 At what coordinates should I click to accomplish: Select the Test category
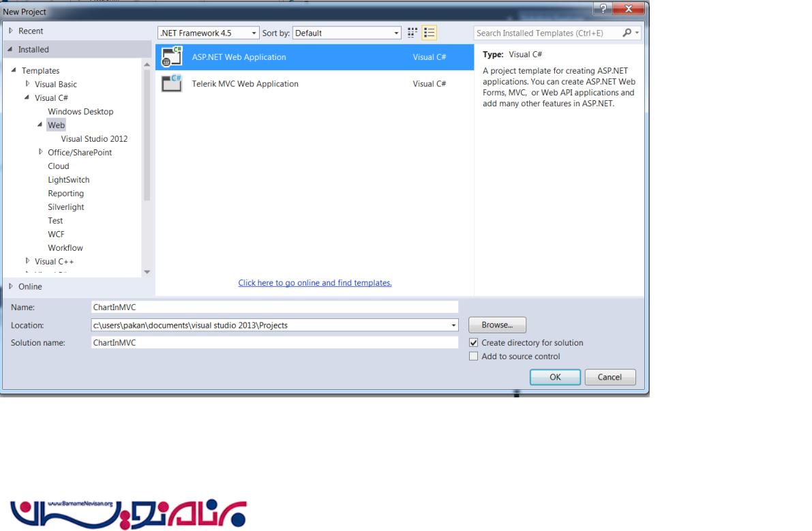tap(55, 220)
